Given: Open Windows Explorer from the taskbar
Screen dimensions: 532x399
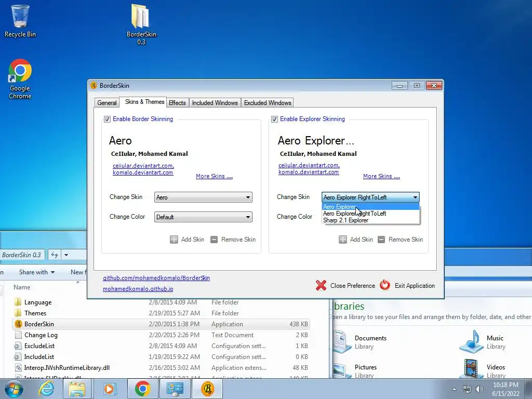Looking at the screenshot, I should tap(77, 389).
